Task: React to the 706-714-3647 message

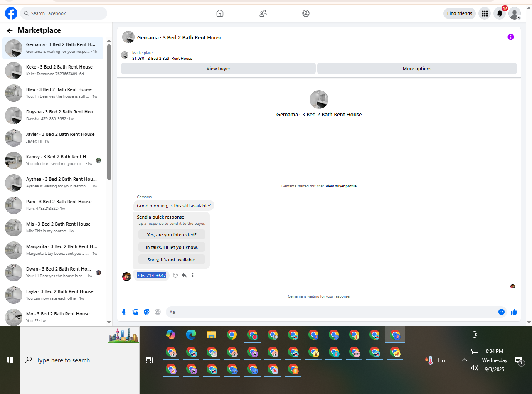Action: point(175,275)
